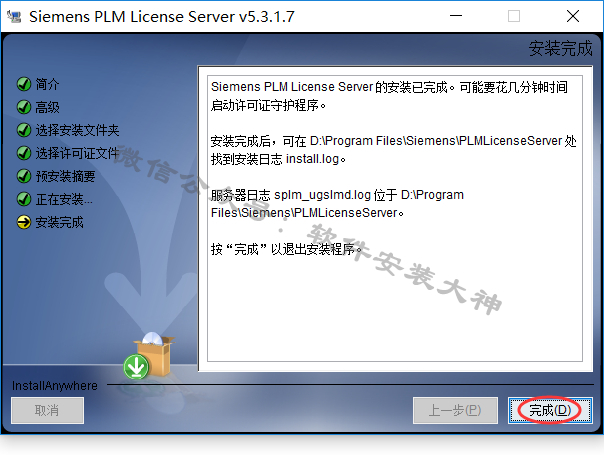Image resolution: width=604 pixels, height=455 pixels.
Task: Click inside the installation summary text area
Action: 395,218
